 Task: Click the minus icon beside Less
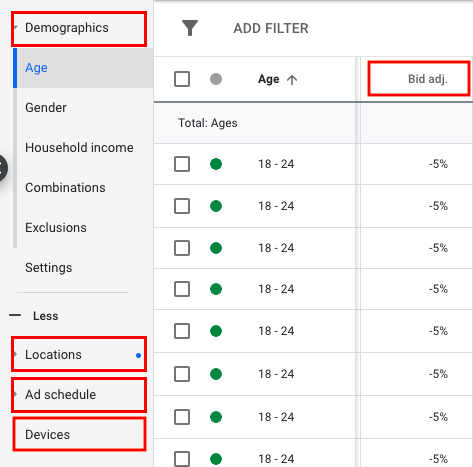(x=15, y=315)
